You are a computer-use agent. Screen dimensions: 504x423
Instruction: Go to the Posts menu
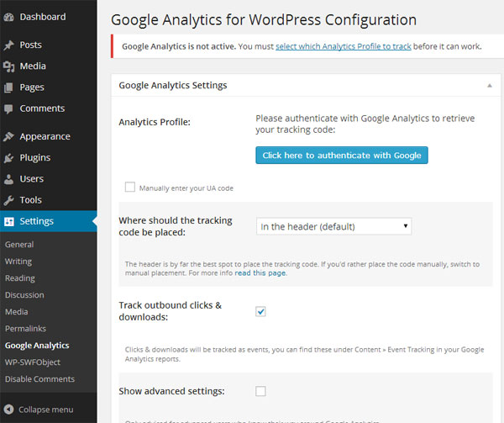[x=30, y=45]
